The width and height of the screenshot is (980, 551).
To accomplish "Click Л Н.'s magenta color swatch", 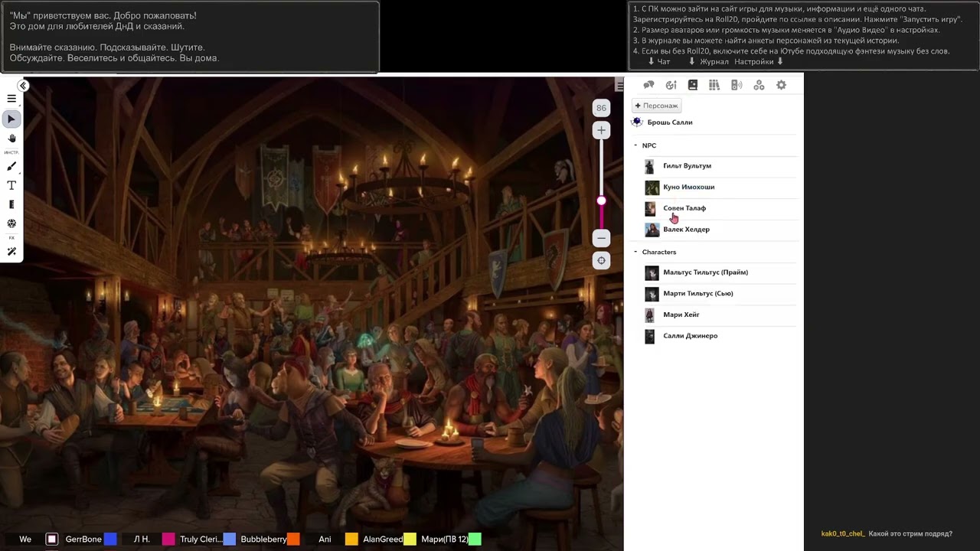I will (x=168, y=540).
